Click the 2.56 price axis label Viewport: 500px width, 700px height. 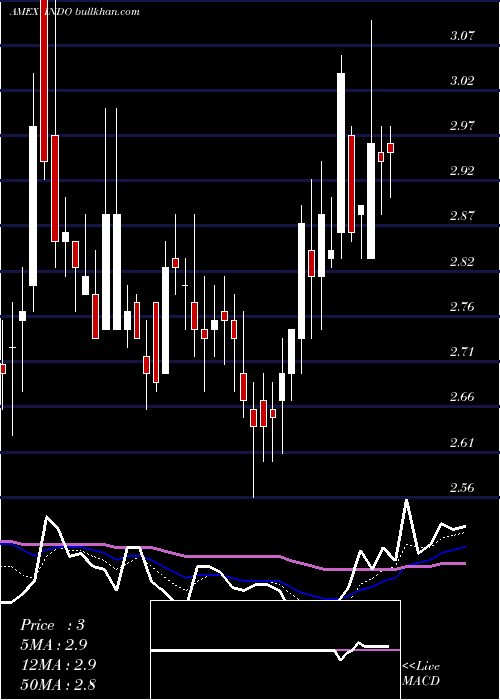tap(462, 488)
